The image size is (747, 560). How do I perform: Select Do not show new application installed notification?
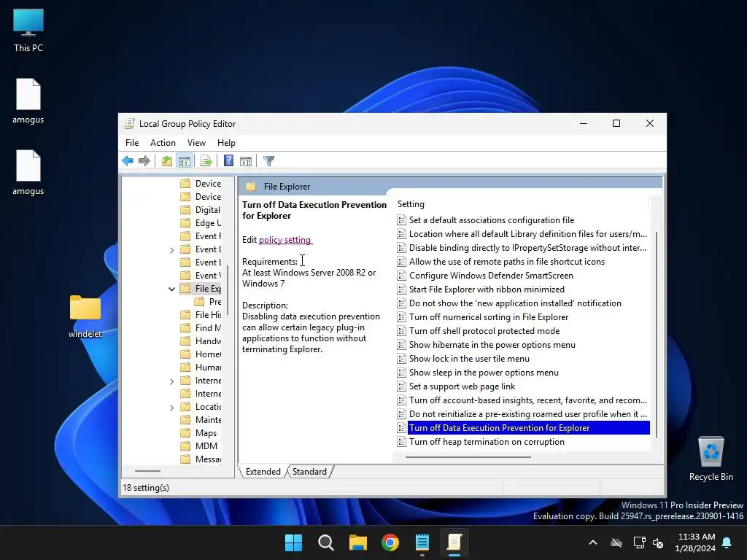(515, 303)
